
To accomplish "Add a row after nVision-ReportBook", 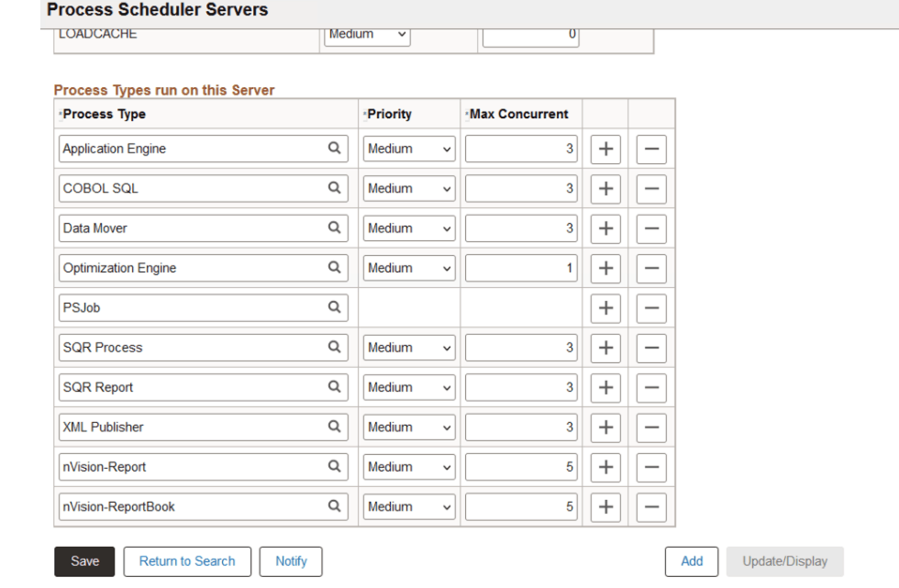I will coord(605,506).
